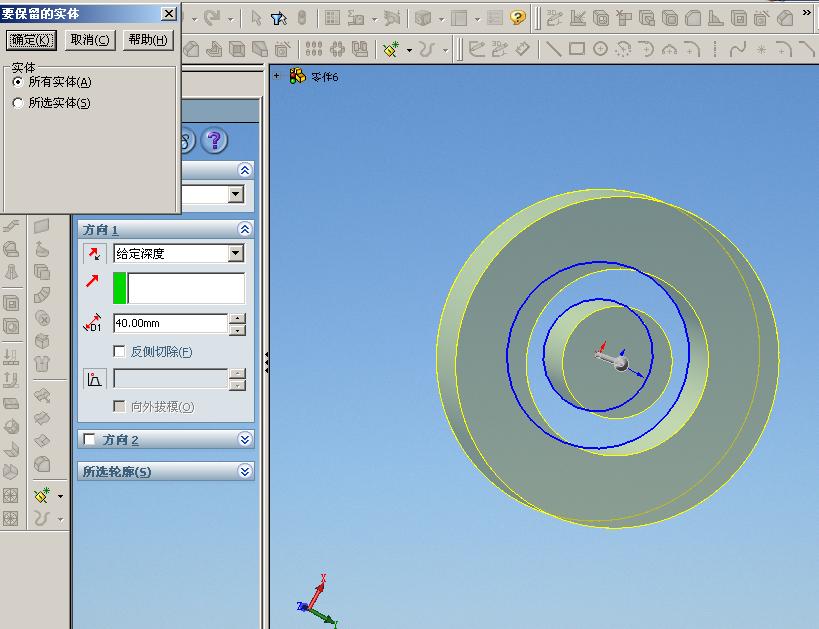Decrease depth D1 with the down spinner

(238, 330)
